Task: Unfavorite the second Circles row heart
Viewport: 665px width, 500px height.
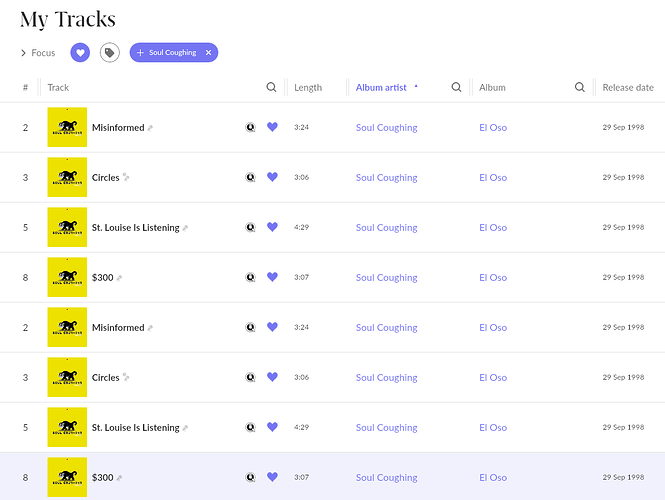Action: click(x=272, y=377)
